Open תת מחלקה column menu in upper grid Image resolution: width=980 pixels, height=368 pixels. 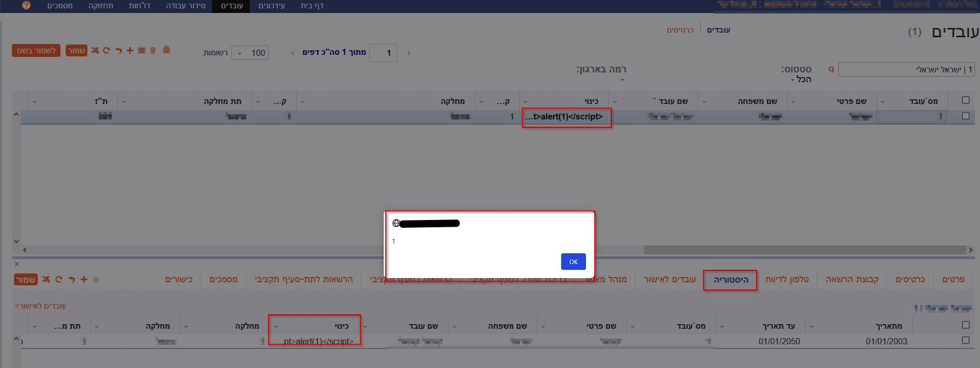pos(124,102)
